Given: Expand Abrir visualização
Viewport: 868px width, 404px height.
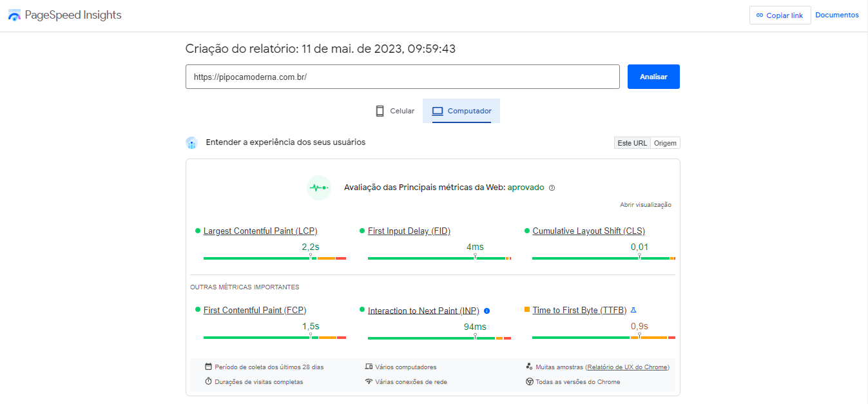Looking at the screenshot, I should click(x=646, y=205).
